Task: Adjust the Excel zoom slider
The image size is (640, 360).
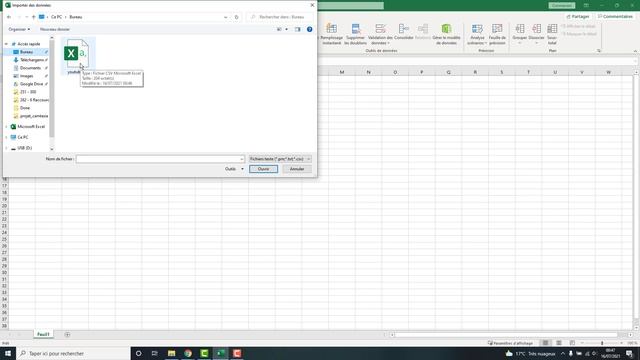Action: click(602, 343)
